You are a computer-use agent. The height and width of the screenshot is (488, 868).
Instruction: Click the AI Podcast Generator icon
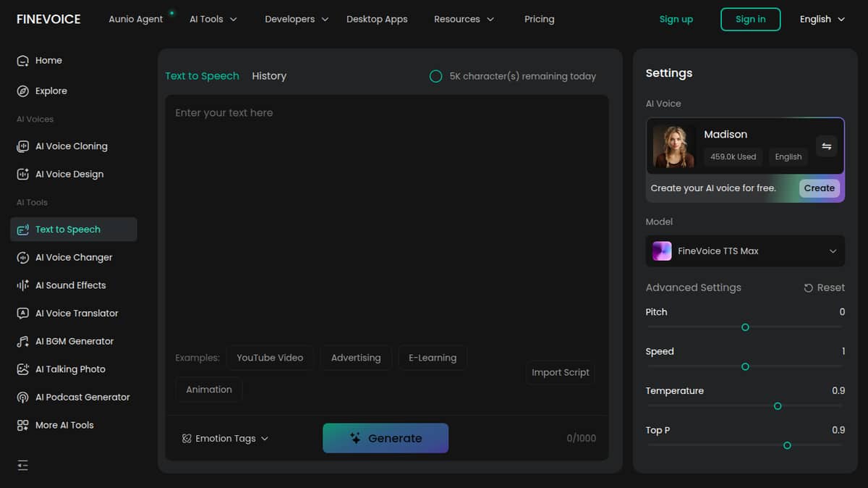[x=22, y=397]
